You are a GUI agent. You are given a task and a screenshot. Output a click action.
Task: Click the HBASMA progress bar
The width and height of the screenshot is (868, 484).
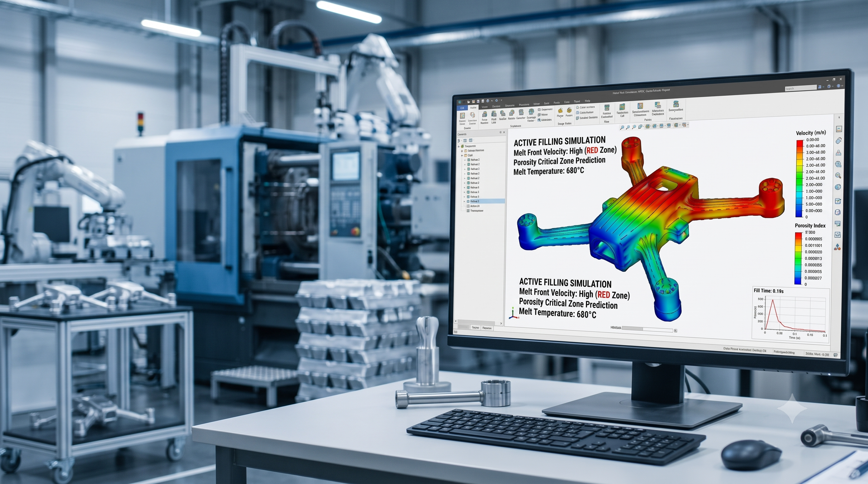pos(648,329)
